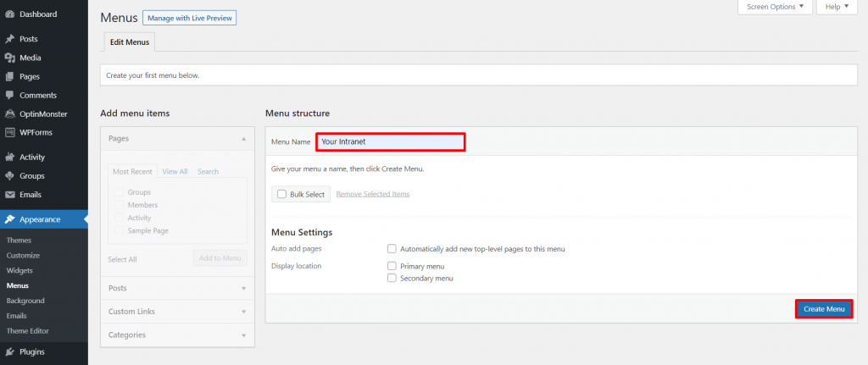The image size is (868, 365).
Task: Tick the Primary menu display location
Action: tap(392, 266)
